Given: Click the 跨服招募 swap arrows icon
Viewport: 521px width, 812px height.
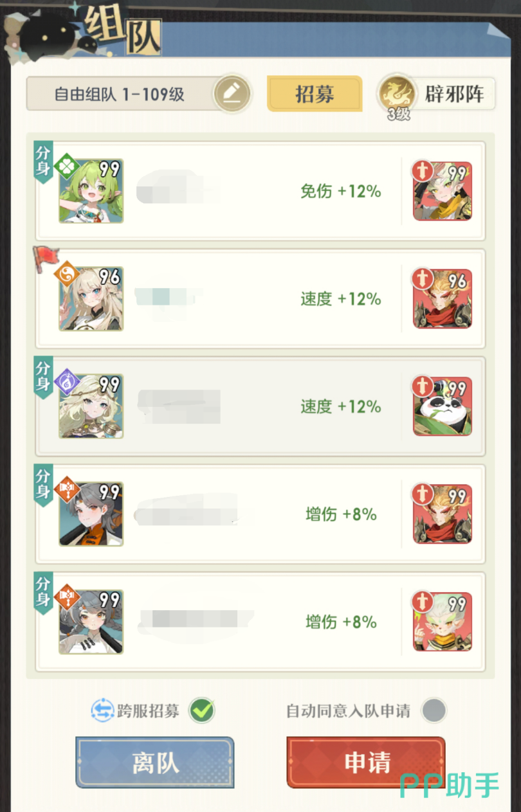Looking at the screenshot, I should [x=102, y=710].
